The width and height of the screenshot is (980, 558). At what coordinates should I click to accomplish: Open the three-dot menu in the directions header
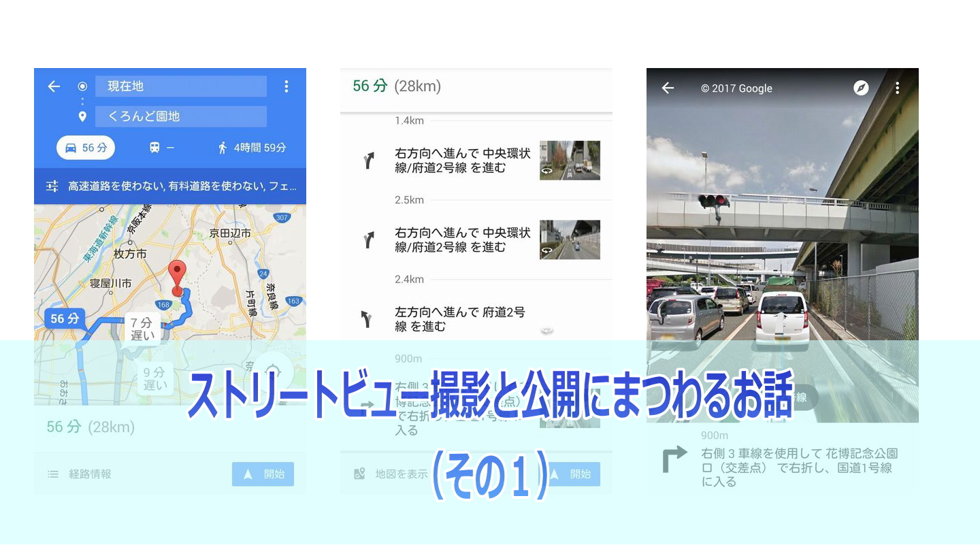(x=286, y=86)
